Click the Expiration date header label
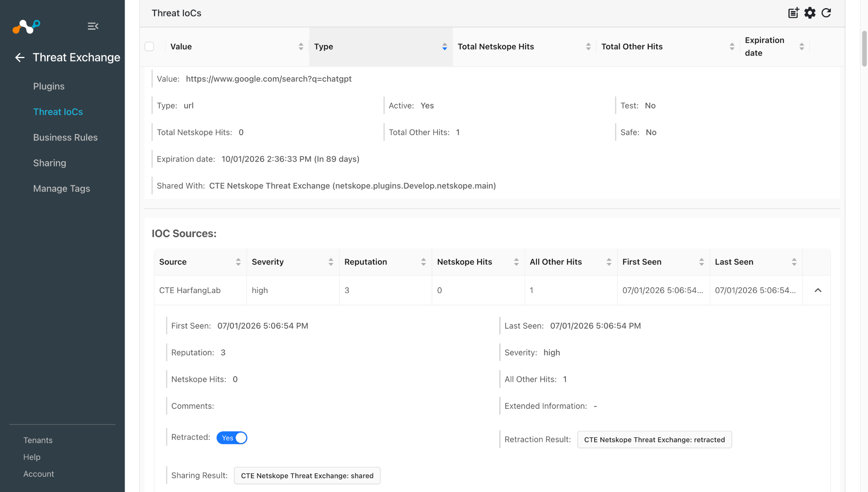The width and height of the screenshot is (868, 492). tap(765, 47)
